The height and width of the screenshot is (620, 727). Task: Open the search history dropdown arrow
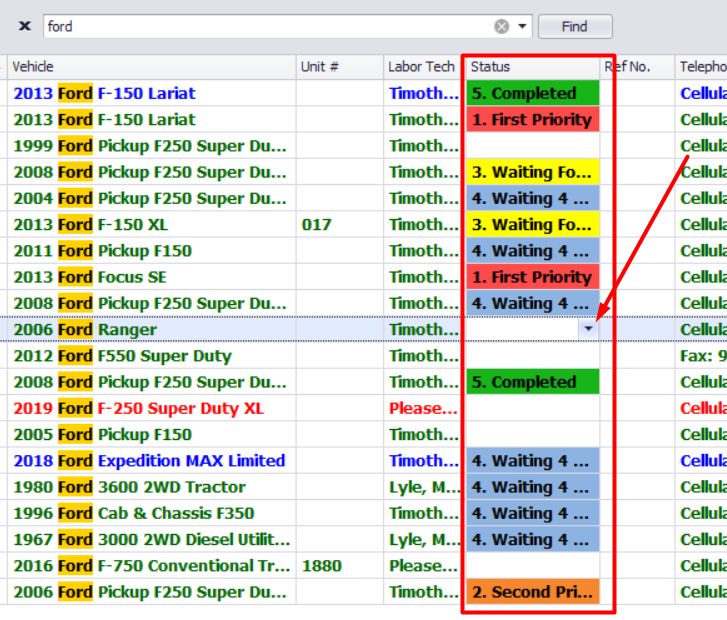[522, 26]
